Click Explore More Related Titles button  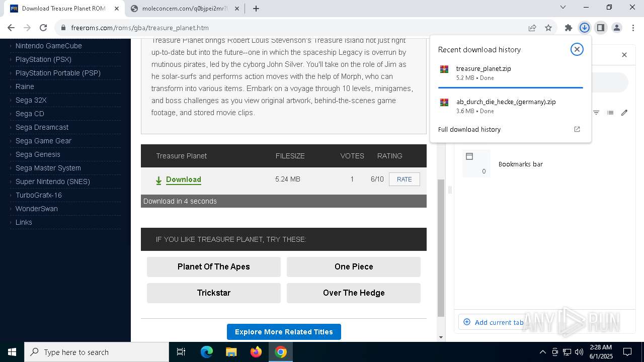(x=284, y=332)
